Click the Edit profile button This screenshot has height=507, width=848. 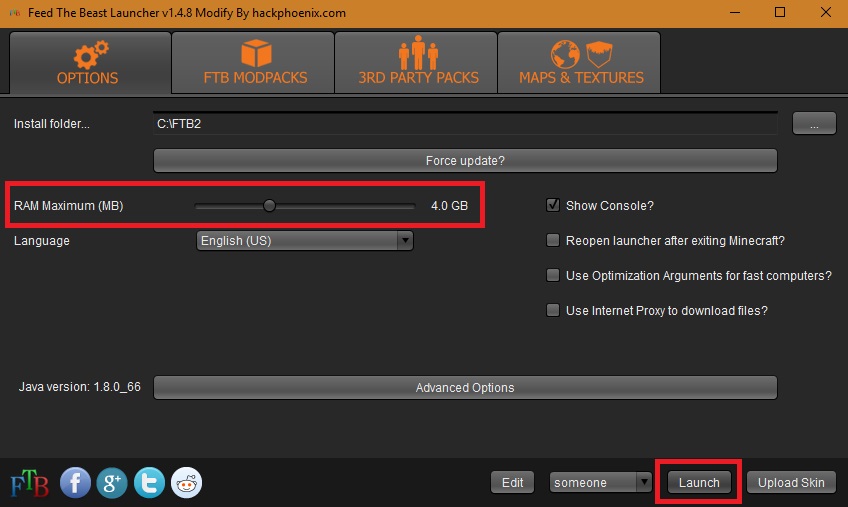coord(512,482)
